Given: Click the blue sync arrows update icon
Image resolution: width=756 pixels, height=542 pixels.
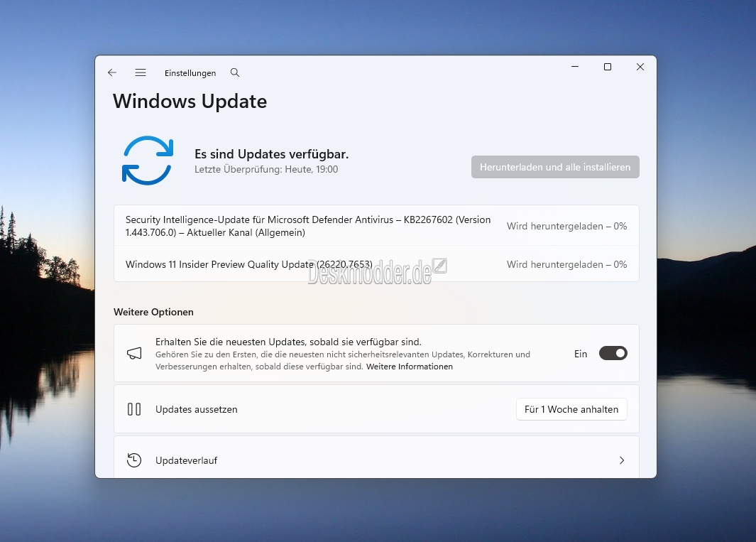Looking at the screenshot, I should 148,161.
